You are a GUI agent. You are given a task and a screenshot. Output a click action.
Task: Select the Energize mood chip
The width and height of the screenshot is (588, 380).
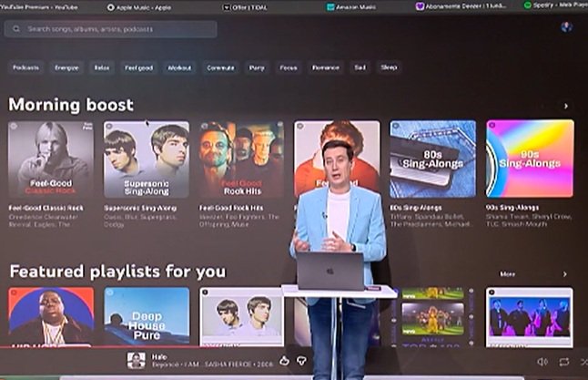[66, 68]
